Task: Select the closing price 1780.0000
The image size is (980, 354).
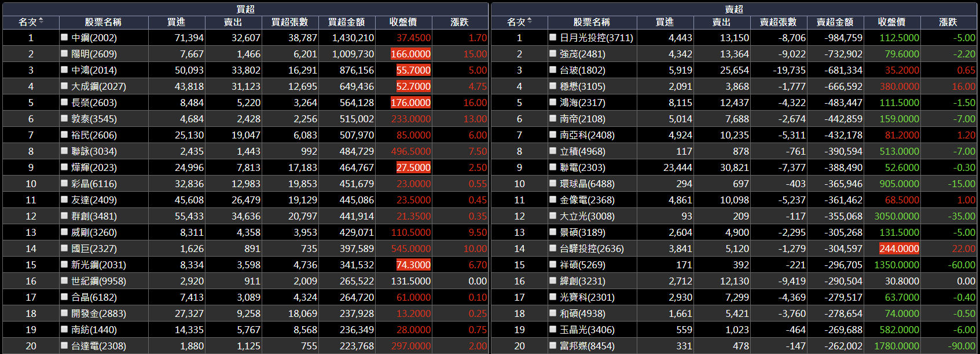Action: tap(897, 346)
